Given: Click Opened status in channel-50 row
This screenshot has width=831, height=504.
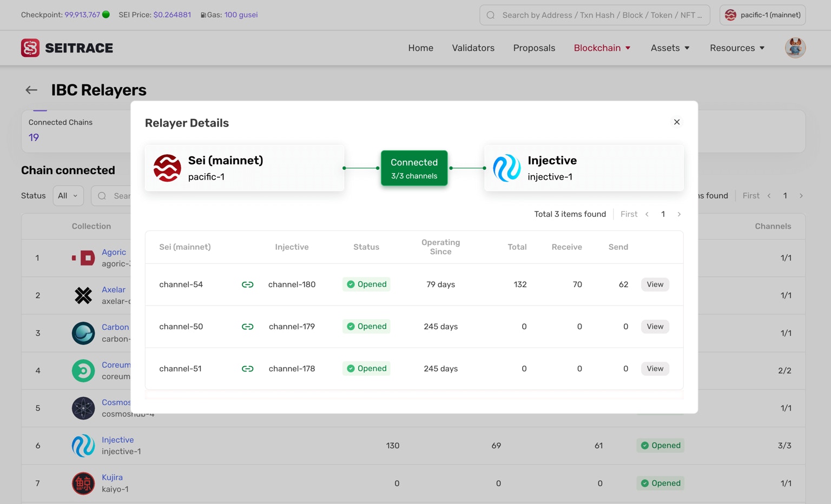Looking at the screenshot, I should point(366,327).
